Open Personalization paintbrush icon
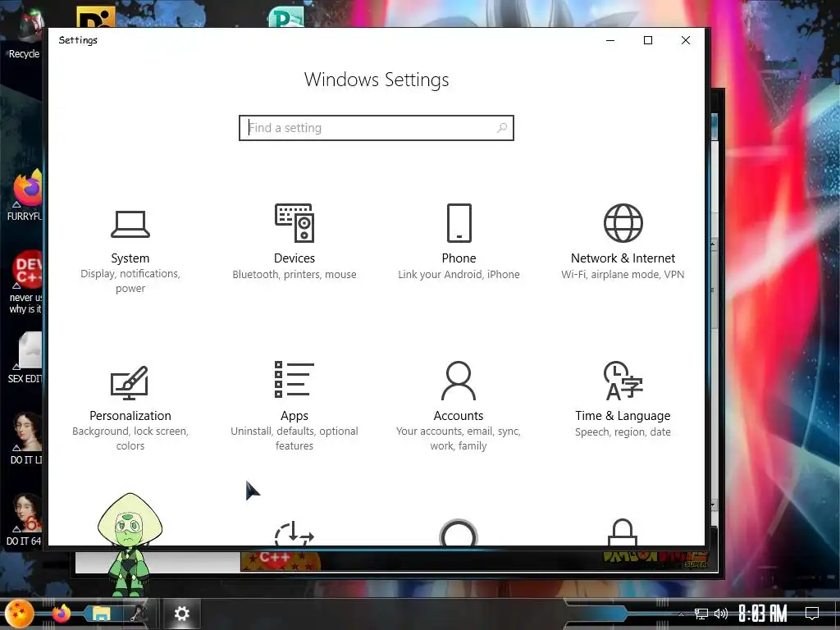Screen dimensions: 840x630 (x=130, y=382)
